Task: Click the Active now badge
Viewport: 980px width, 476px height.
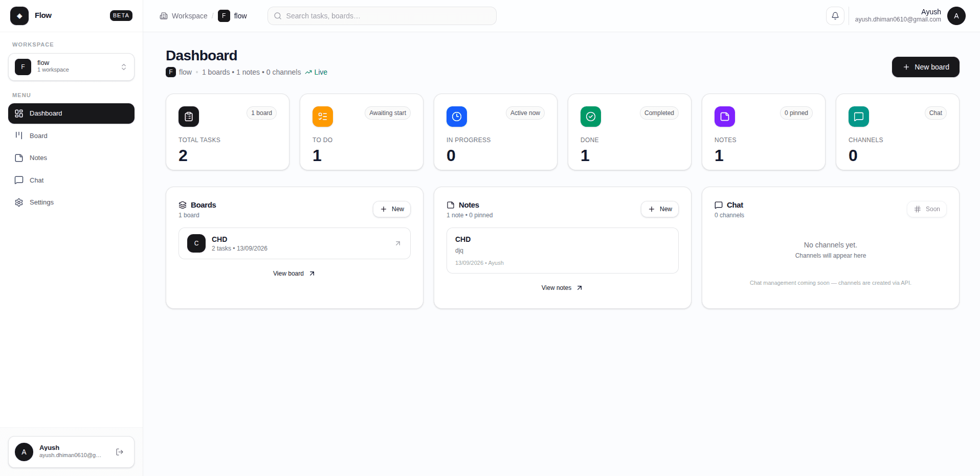Action: [x=525, y=113]
